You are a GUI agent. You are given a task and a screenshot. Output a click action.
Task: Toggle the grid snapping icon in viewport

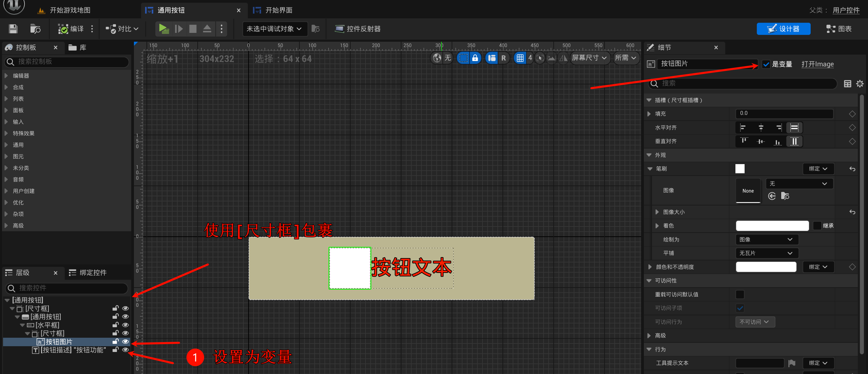520,58
